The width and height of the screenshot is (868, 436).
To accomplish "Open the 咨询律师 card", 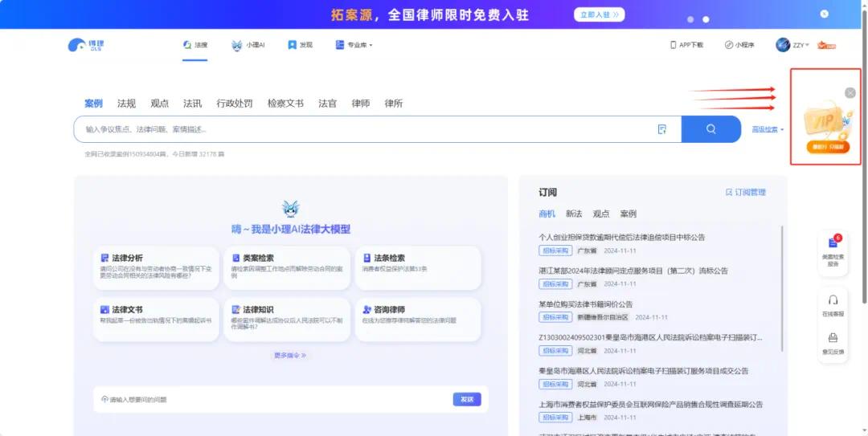I will coord(418,320).
